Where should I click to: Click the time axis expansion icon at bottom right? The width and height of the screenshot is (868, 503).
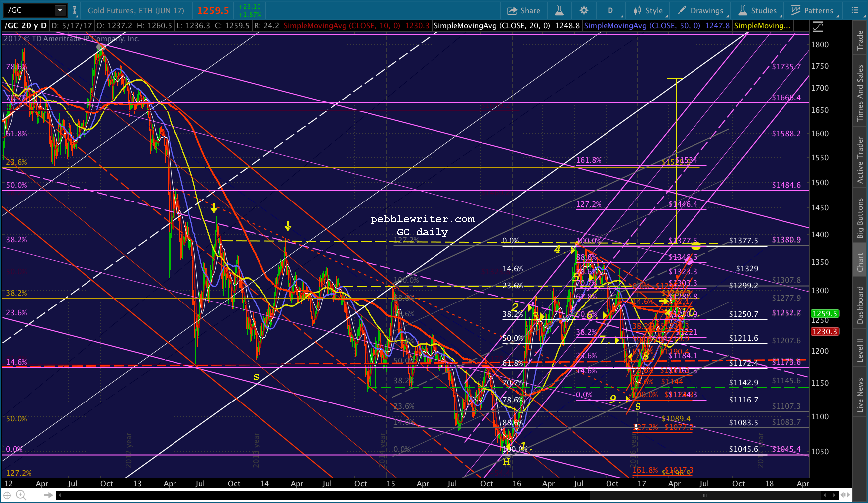845,495
